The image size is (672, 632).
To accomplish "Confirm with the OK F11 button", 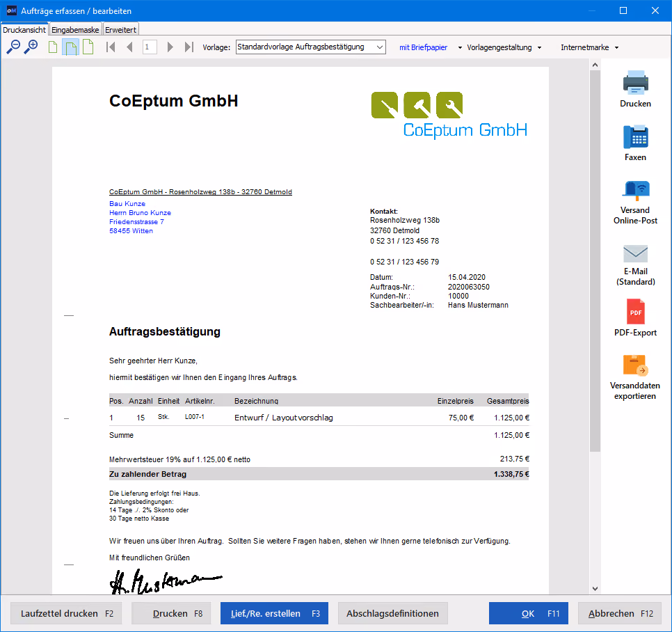I will pos(529,613).
